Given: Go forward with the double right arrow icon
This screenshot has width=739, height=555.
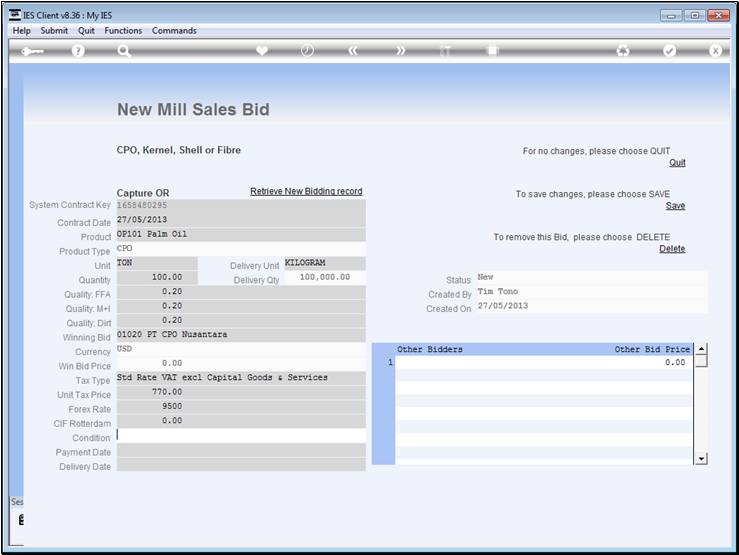Looking at the screenshot, I should pyautogui.click(x=400, y=50).
